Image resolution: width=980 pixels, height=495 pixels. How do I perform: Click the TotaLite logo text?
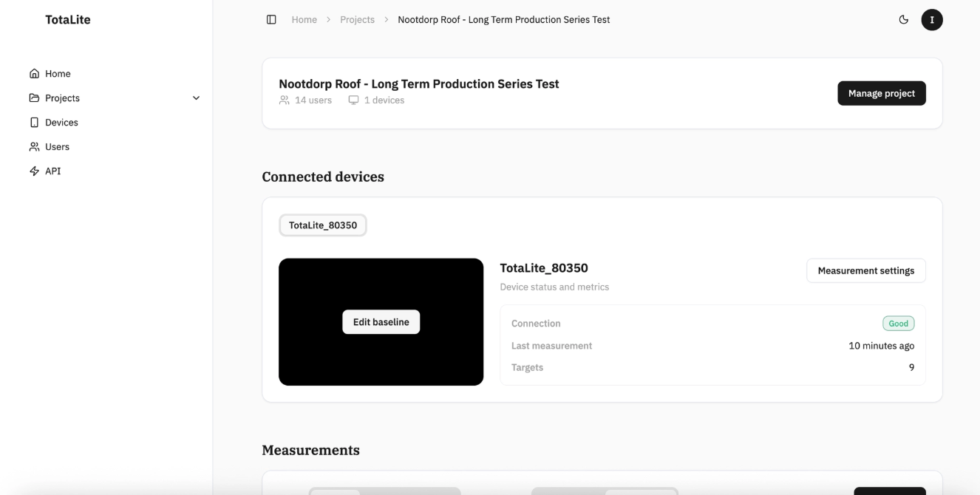point(68,20)
